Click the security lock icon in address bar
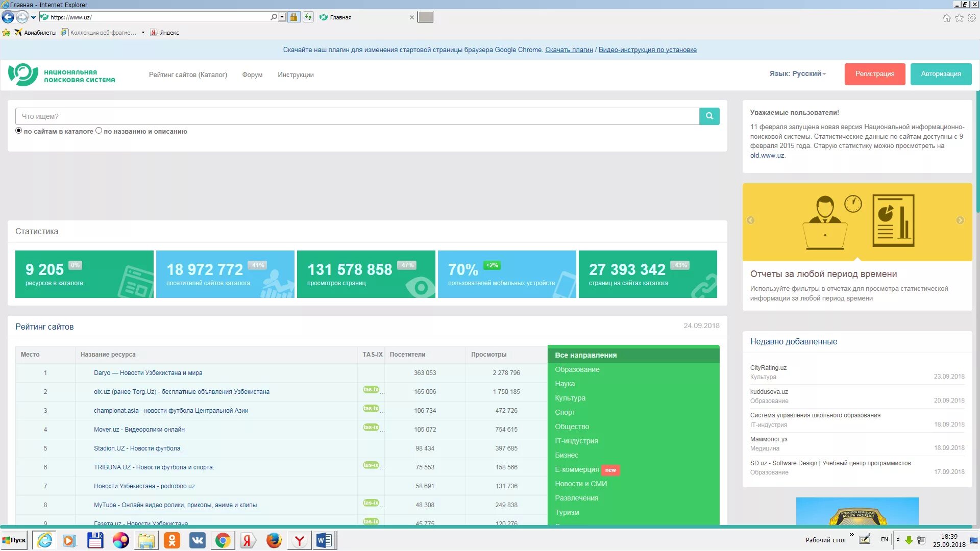Screen dimensions: 980x551 click(293, 17)
